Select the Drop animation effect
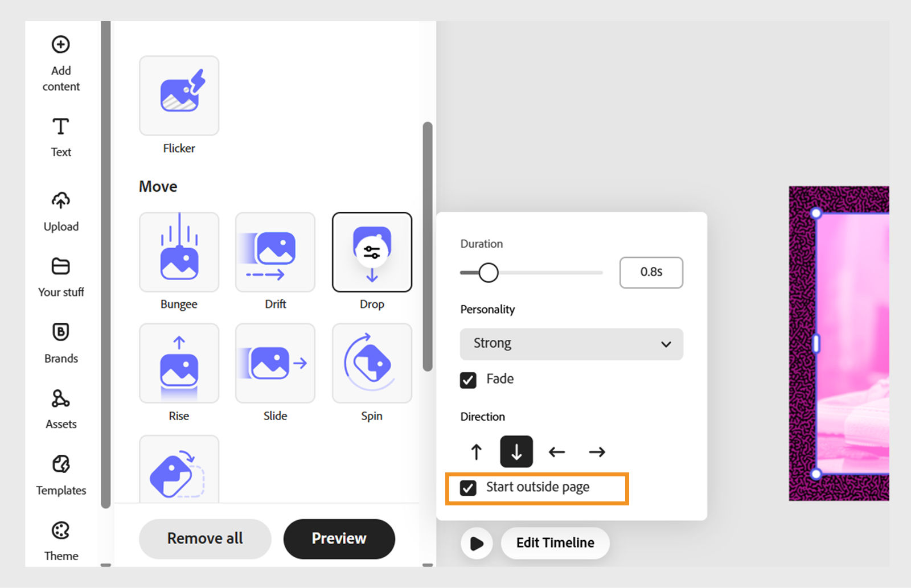Viewport: 911px width, 588px height. 372,252
